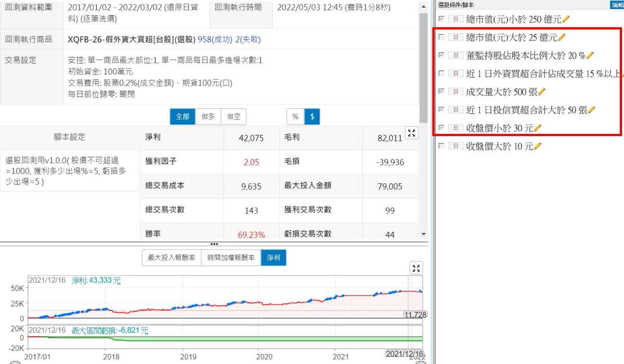Edit the 成交量大於 500 張 condition
624x364 pixels.
click(542, 92)
